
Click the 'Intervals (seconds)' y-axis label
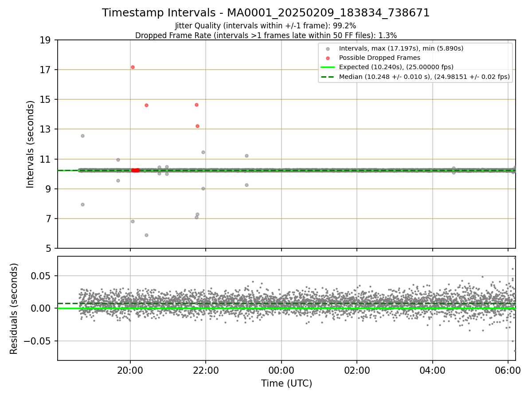click(31, 144)
